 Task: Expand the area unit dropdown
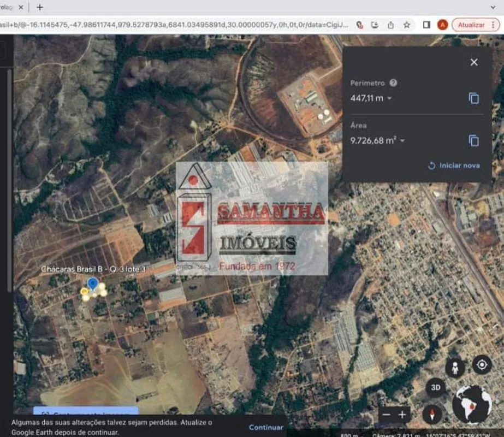[x=402, y=141]
